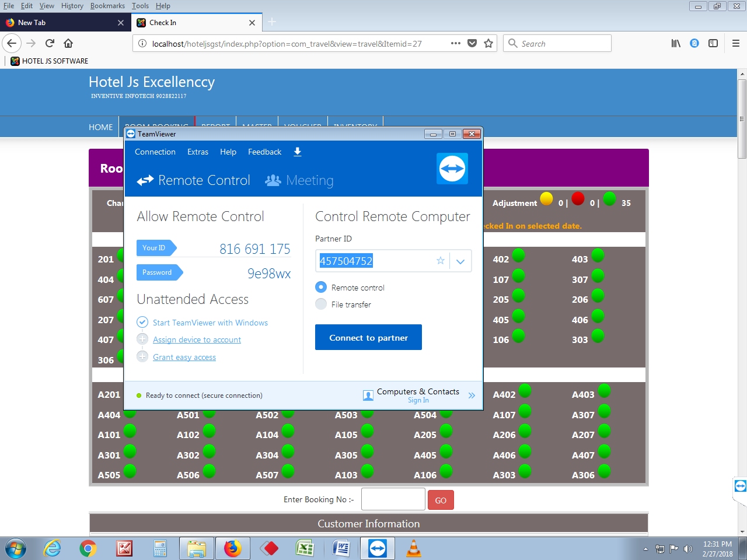747x560 pixels.
Task: Click the large TeamViewer logo icon
Action: [x=452, y=169]
